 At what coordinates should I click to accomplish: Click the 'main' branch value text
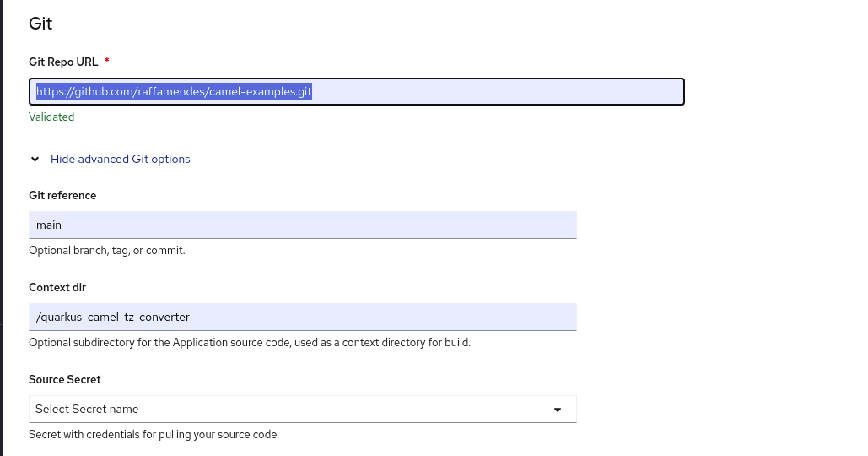coord(49,225)
